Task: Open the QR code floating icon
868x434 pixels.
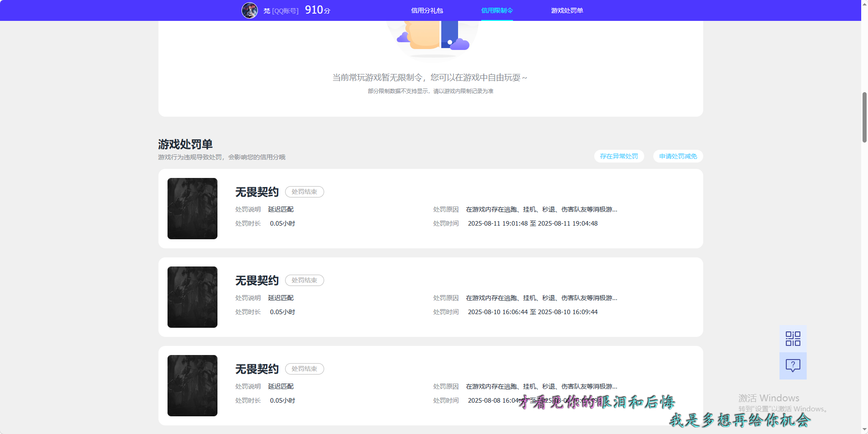Action: 793,339
